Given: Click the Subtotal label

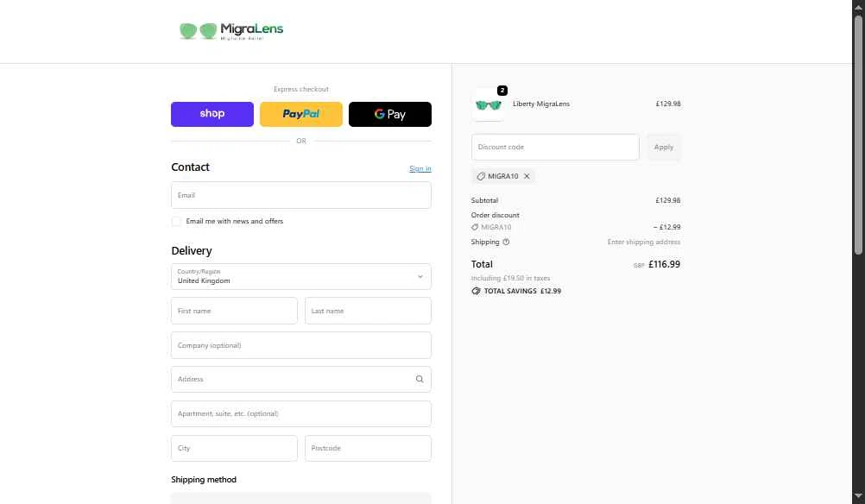Looking at the screenshot, I should 484,200.
